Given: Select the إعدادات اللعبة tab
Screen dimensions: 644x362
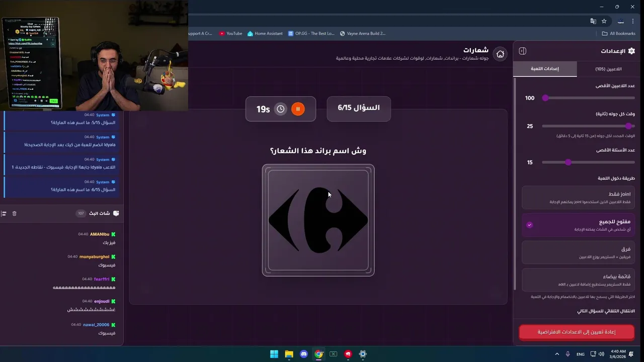Looking at the screenshot, I should pos(545,69).
